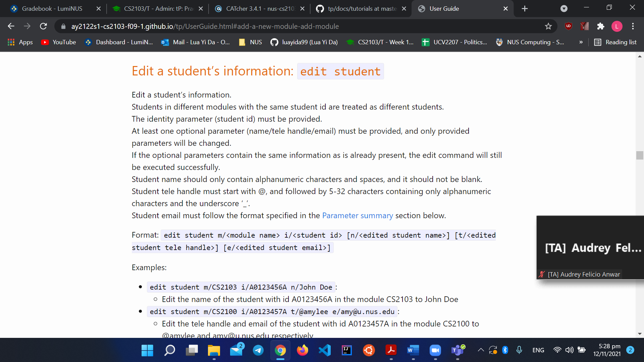Click the address bar URL
This screenshot has height=362, width=644.
click(x=205, y=26)
